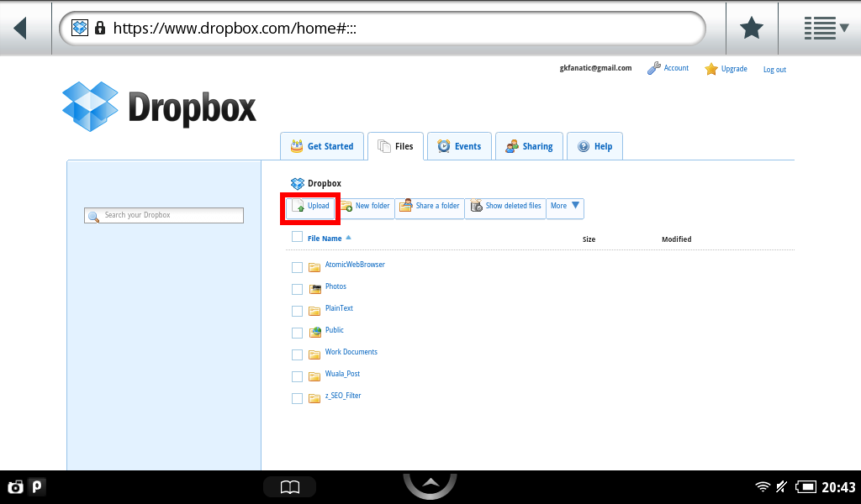The width and height of the screenshot is (861, 504).
Task: Tap the bookmark star icon
Action: [x=751, y=29]
